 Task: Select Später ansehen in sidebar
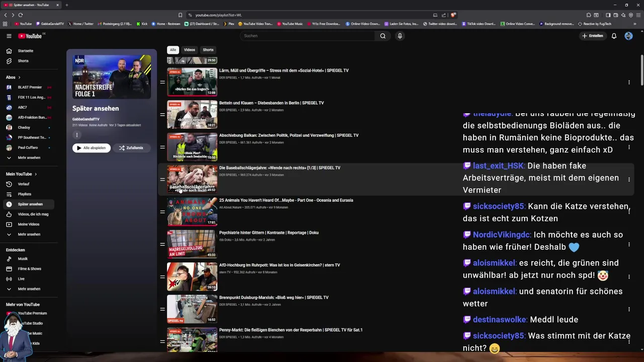pos(28,204)
